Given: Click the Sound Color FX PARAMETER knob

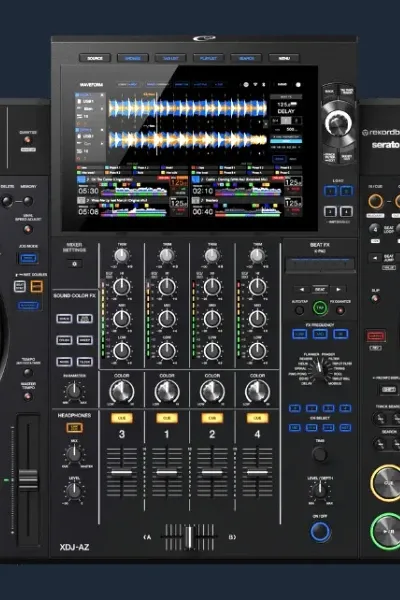Looking at the screenshot, I should tap(74, 391).
